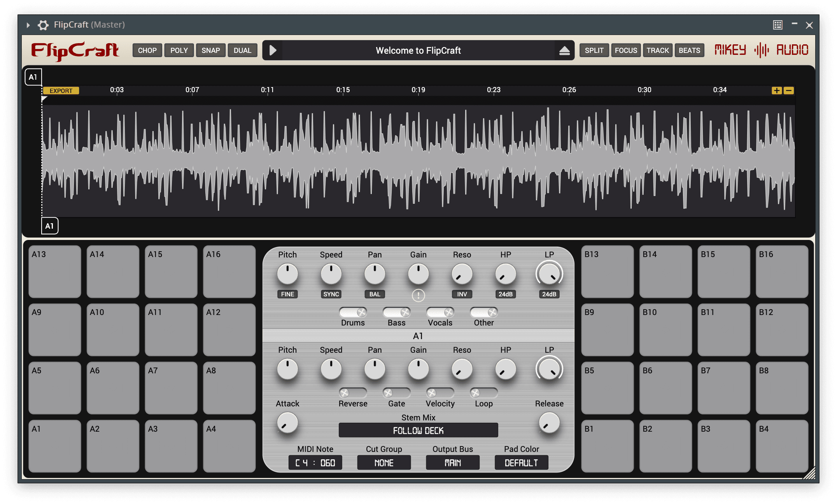Open the Output Bus MAIN dropdown
The image size is (837, 504).
click(453, 463)
